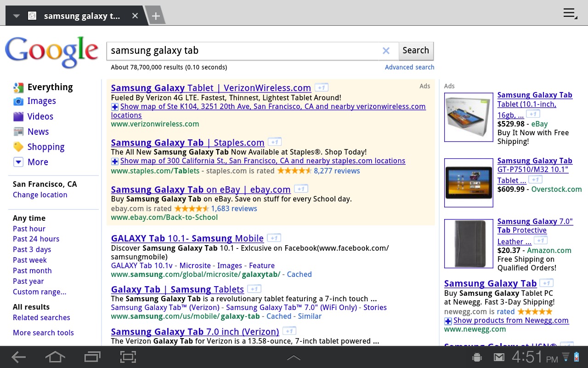
Task: Open Galaxy Tab Samsung Tablets result
Action: click(x=177, y=289)
